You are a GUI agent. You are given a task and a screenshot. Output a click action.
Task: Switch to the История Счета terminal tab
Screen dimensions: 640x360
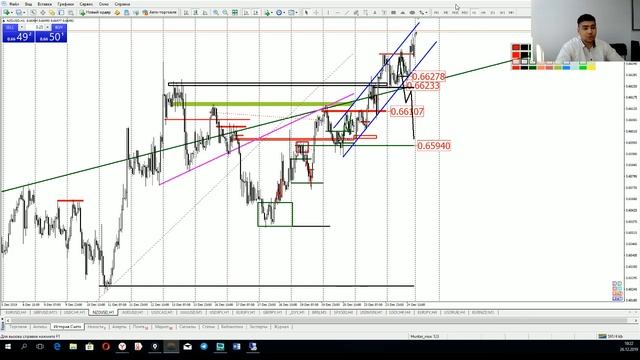point(67,327)
